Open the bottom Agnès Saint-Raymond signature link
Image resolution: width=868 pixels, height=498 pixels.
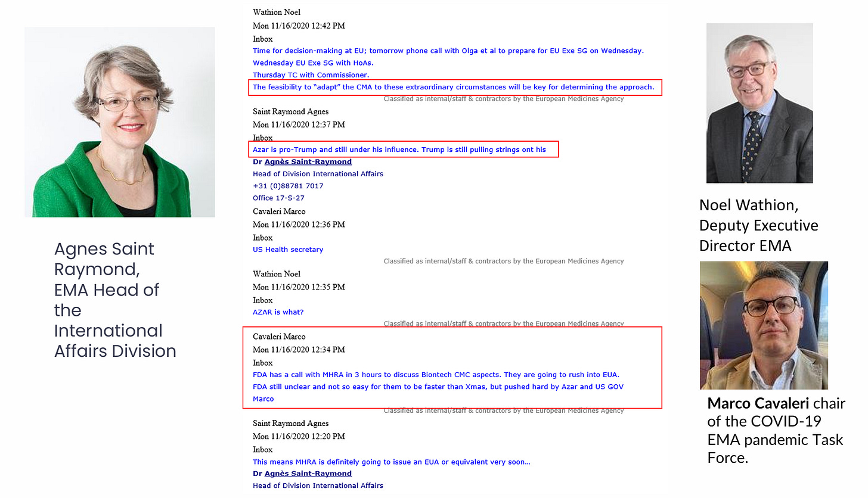[x=308, y=474]
